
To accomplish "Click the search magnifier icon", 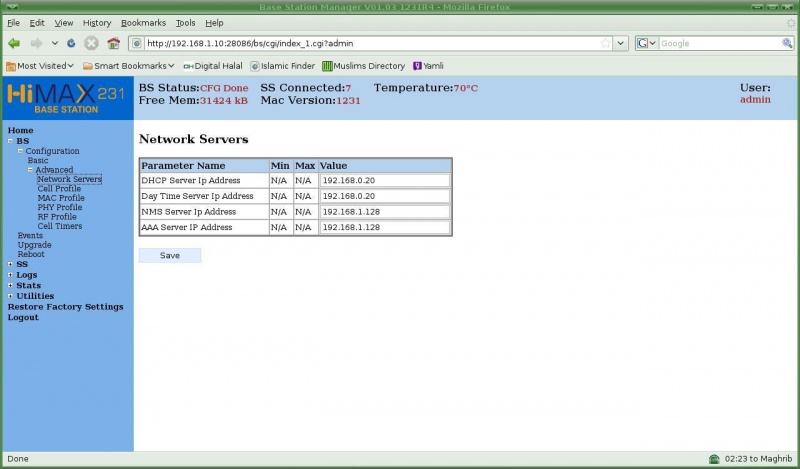I will click(x=787, y=43).
